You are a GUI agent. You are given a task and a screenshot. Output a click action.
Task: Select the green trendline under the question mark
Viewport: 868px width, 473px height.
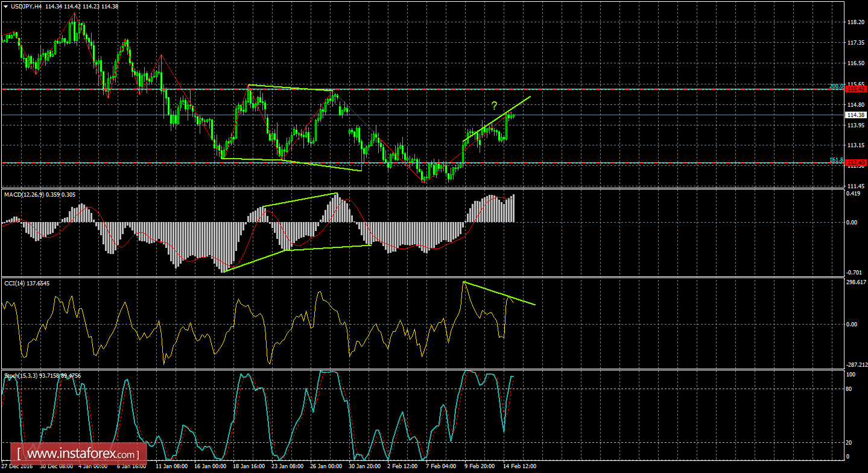(497, 119)
